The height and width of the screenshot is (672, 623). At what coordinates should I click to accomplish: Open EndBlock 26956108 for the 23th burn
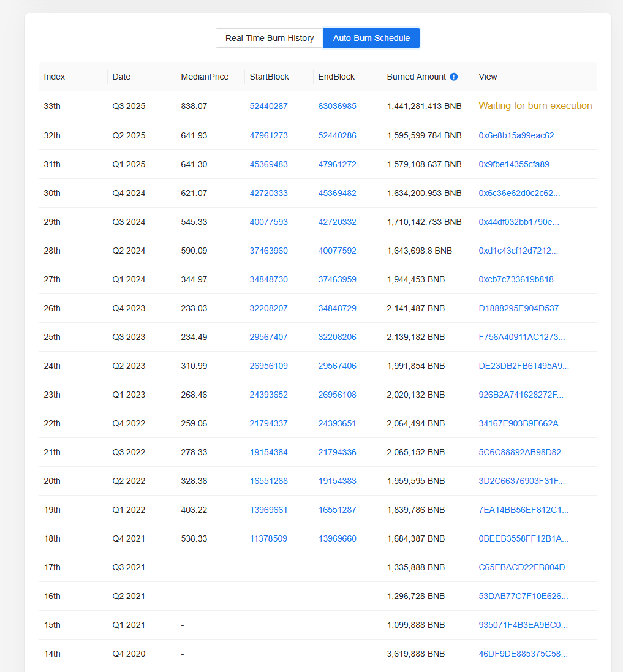(x=337, y=394)
